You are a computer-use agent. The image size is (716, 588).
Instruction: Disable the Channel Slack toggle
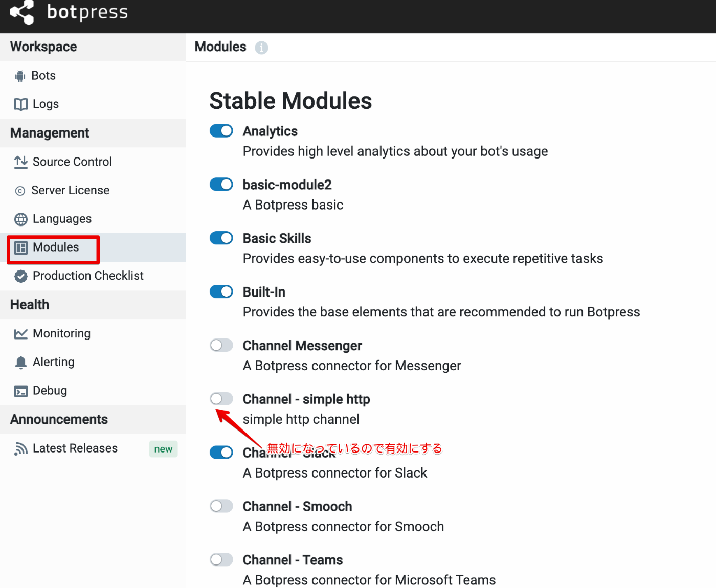(x=221, y=453)
